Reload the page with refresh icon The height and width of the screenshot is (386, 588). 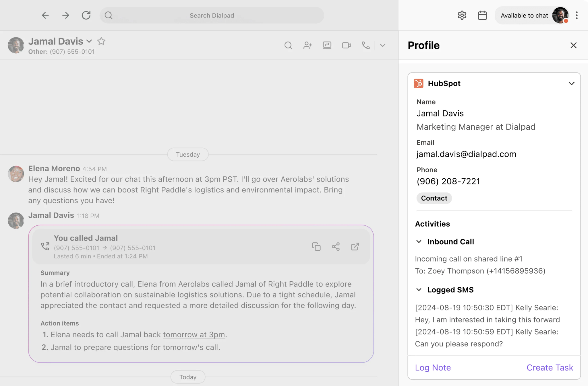click(86, 15)
